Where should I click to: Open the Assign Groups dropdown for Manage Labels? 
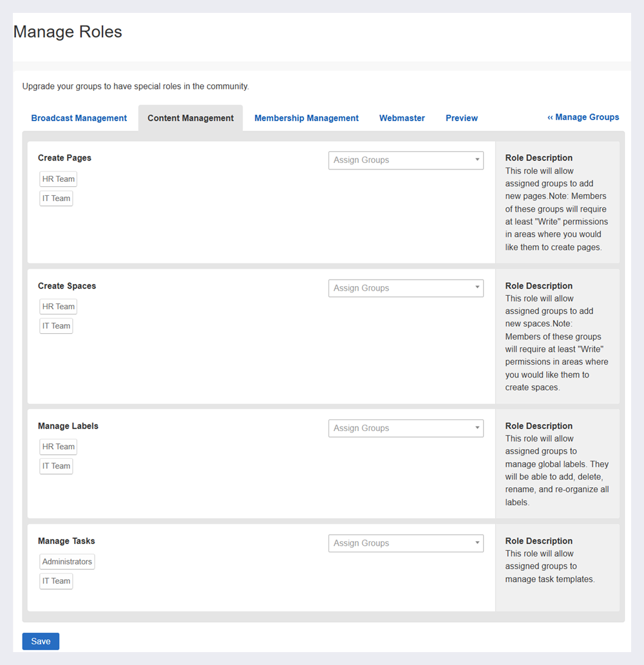point(406,428)
